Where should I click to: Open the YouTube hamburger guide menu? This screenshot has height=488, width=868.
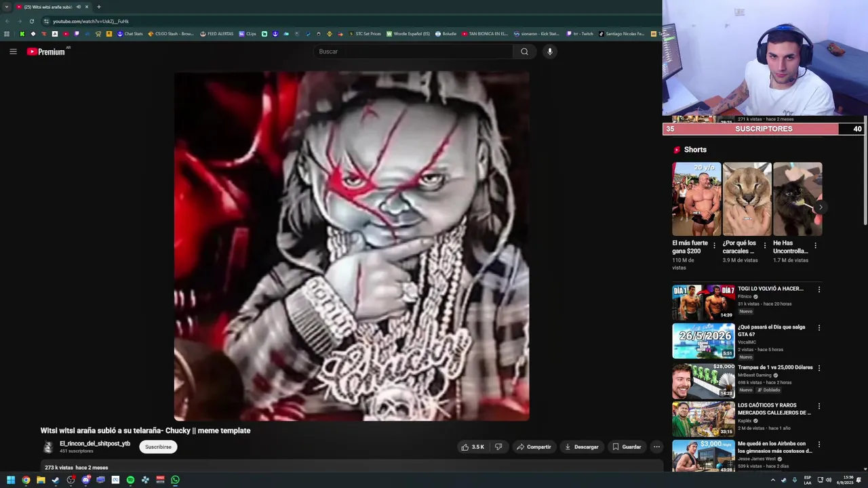point(13,52)
